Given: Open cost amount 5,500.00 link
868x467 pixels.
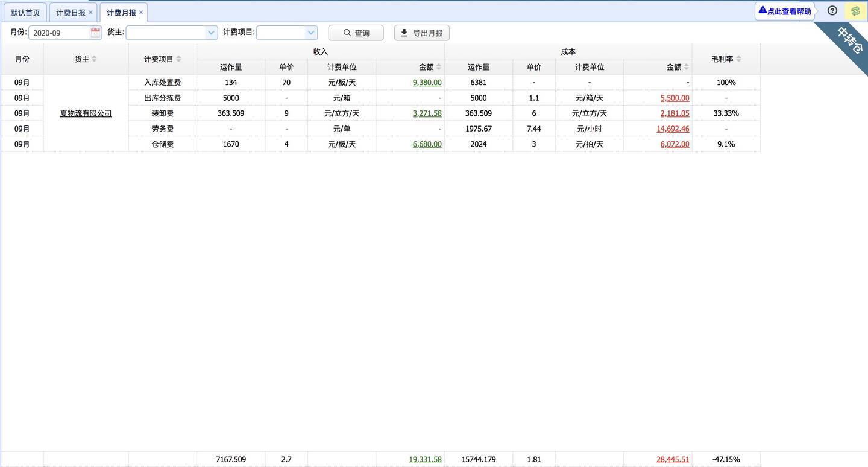Looking at the screenshot, I should pyautogui.click(x=675, y=98).
